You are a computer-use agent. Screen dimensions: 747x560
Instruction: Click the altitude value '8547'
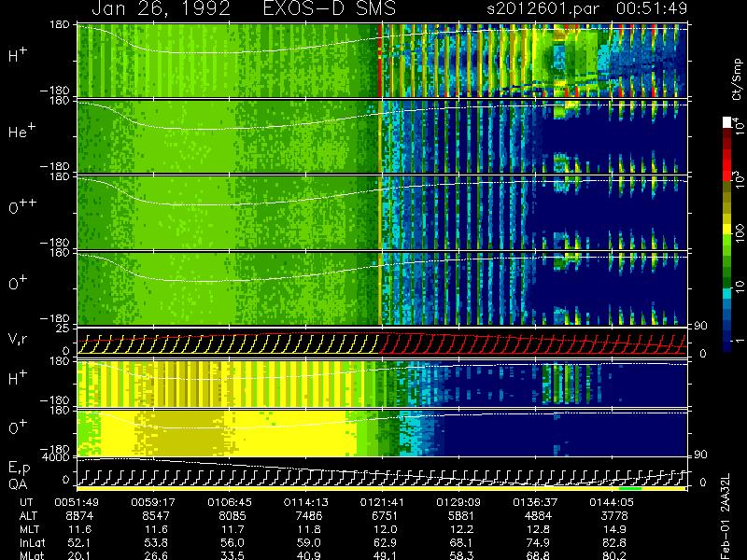click(156, 516)
